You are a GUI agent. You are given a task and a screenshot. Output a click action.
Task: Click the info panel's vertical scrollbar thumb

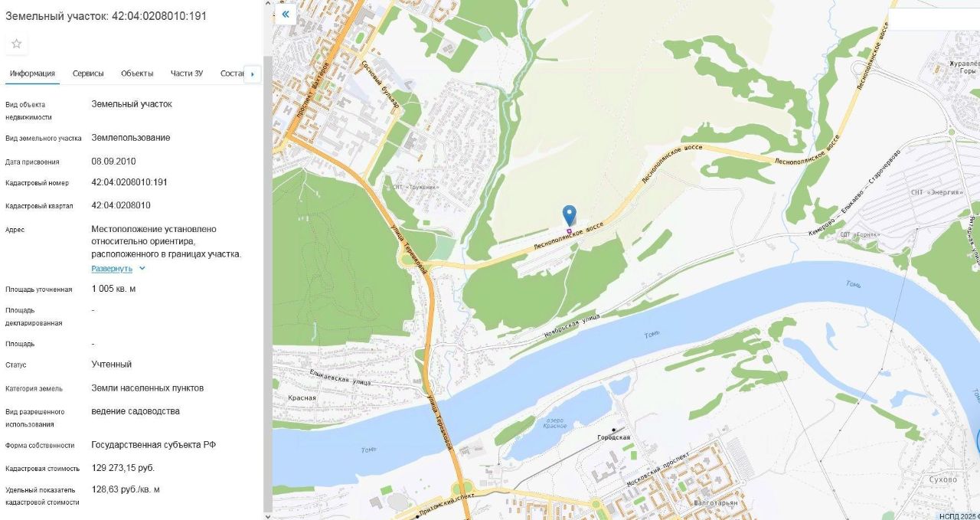tap(267, 283)
